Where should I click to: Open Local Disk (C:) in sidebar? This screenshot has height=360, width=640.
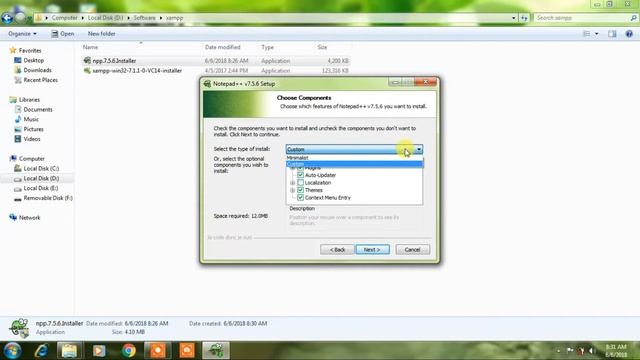(x=41, y=168)
